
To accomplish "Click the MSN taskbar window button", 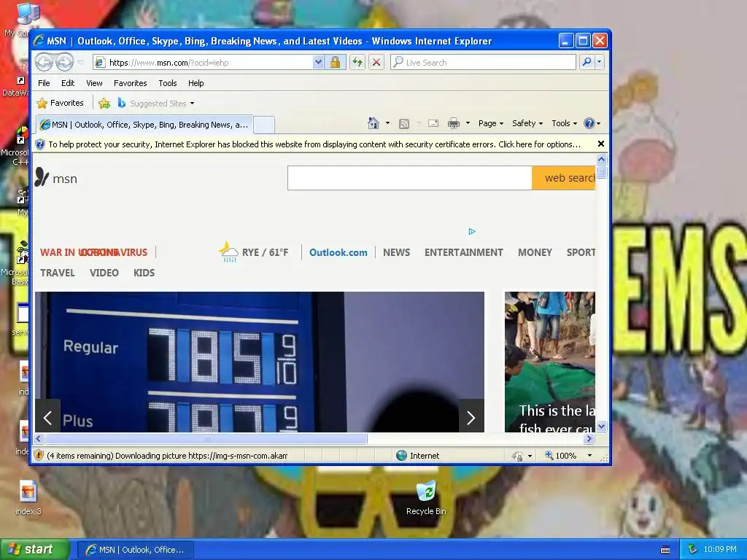I will [x=136, y=550].
